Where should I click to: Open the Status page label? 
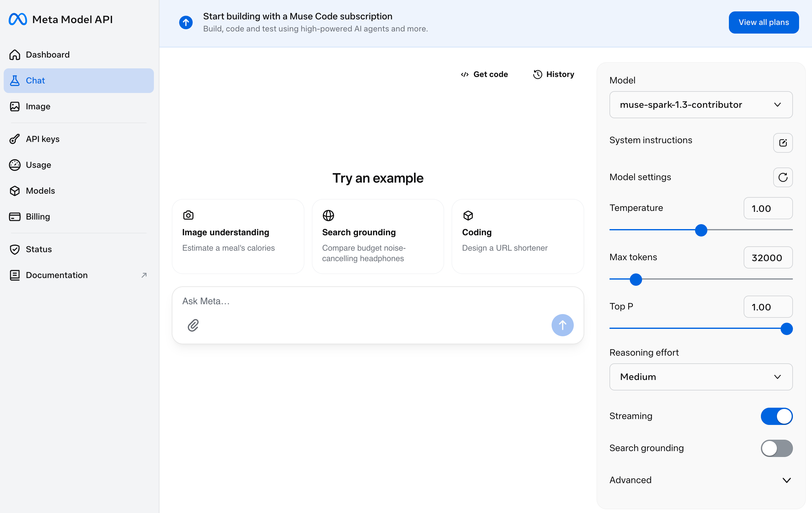pyautogui.click(x=39, y=249)
